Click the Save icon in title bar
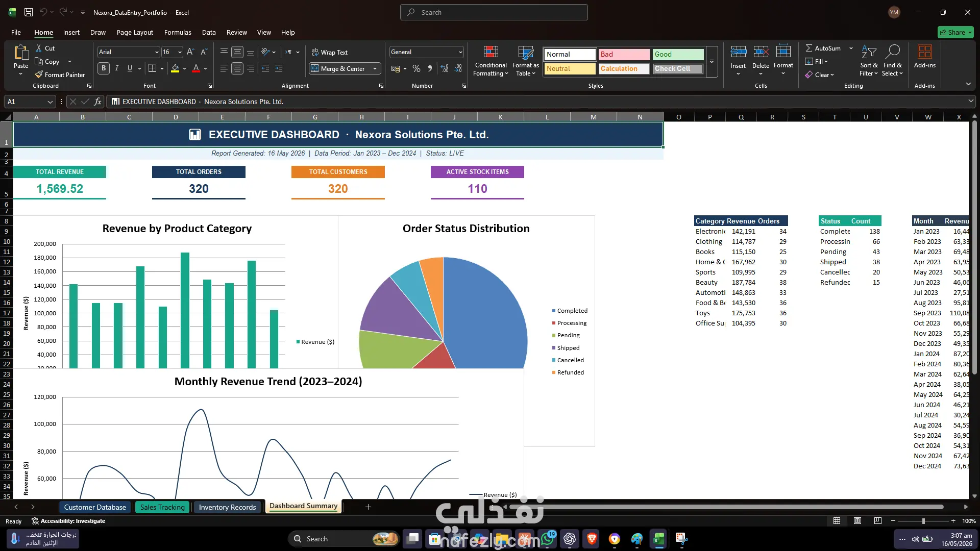This screenshot has width=980, height=551. click(29, 12)
